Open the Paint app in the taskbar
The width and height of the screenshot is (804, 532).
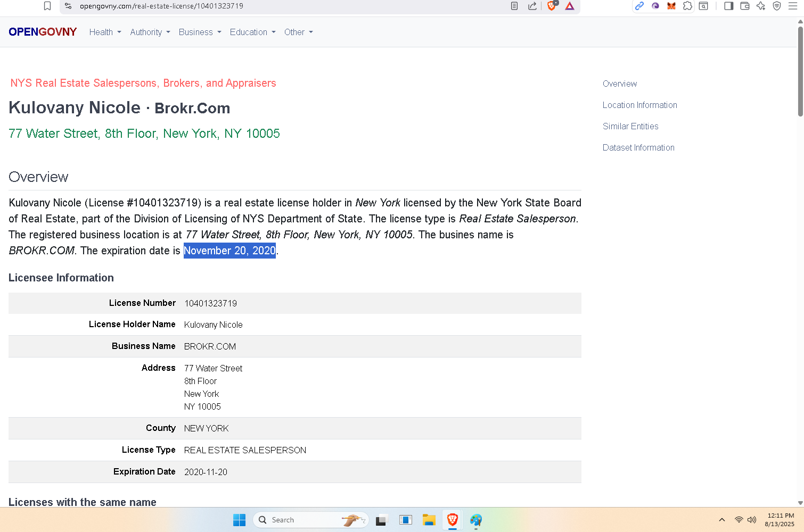476,520
